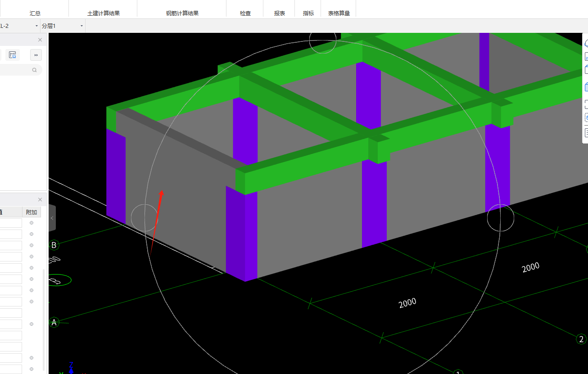Toggle the topmost 附加 circle in properties table
588x374 pixels.
tap(32, 223)
